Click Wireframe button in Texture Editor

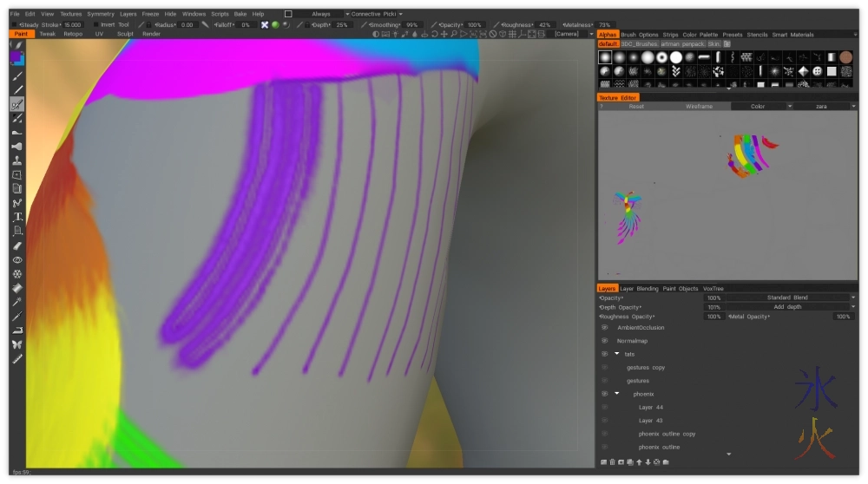click(699, 107)
